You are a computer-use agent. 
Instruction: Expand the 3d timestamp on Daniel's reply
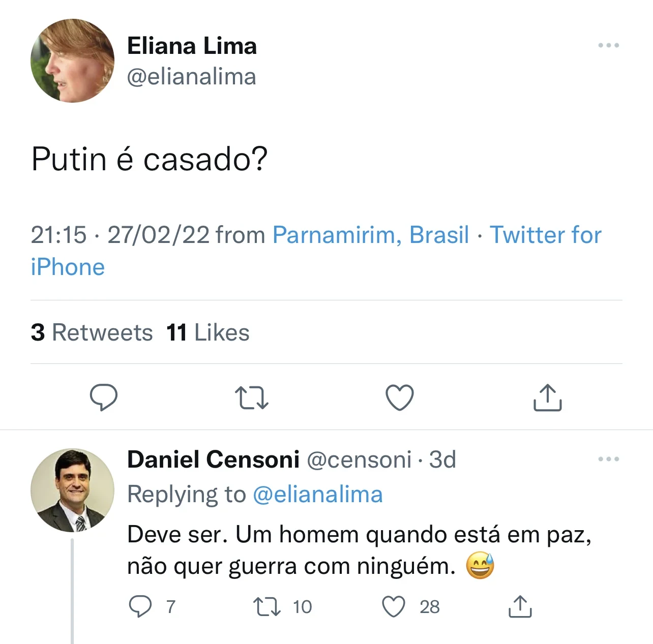(441, 459)
